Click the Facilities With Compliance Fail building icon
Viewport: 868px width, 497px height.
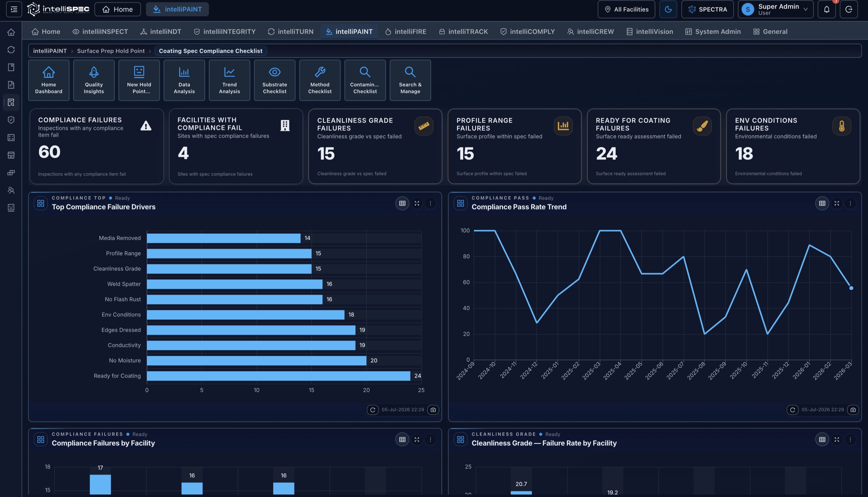[x=285, y=125]
